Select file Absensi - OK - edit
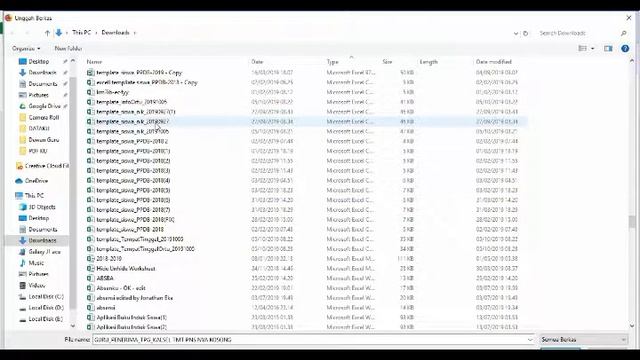Screen dimensions: 640x360 tap(121, 288)
